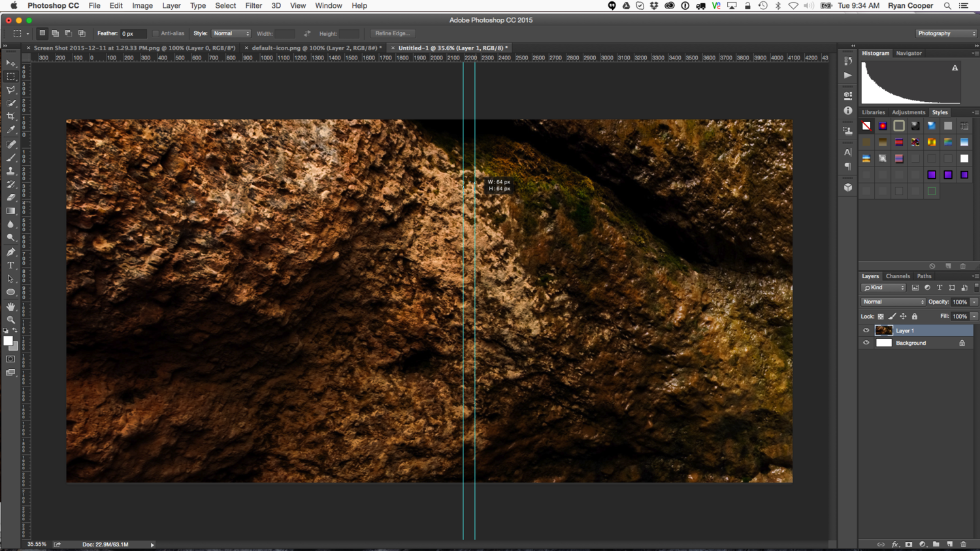The image size is (980, 551).
Task: Select the Lasso tool
Action: (x=10, y=89)
